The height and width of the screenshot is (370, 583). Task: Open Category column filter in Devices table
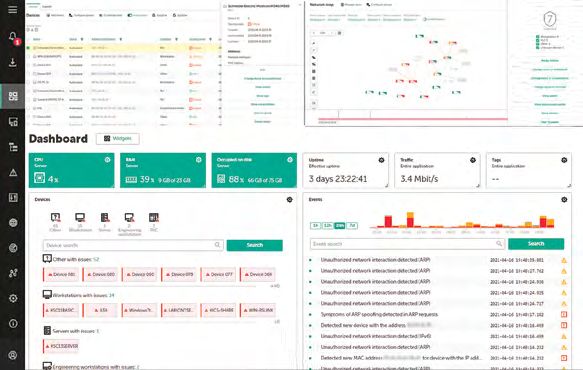point(176,39)
